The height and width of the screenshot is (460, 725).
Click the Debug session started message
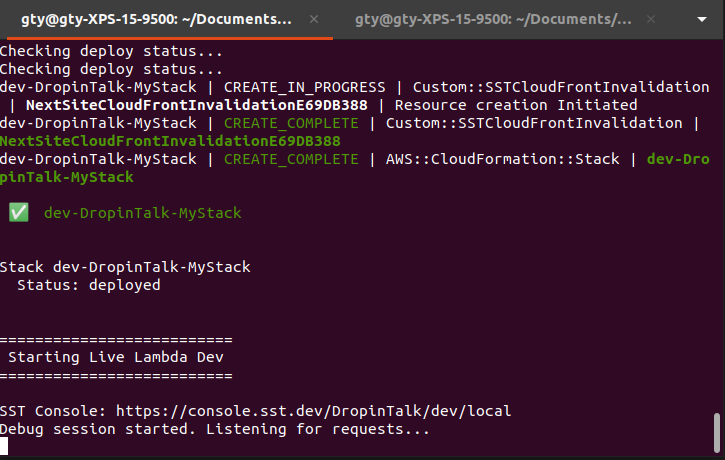[215, 429]
